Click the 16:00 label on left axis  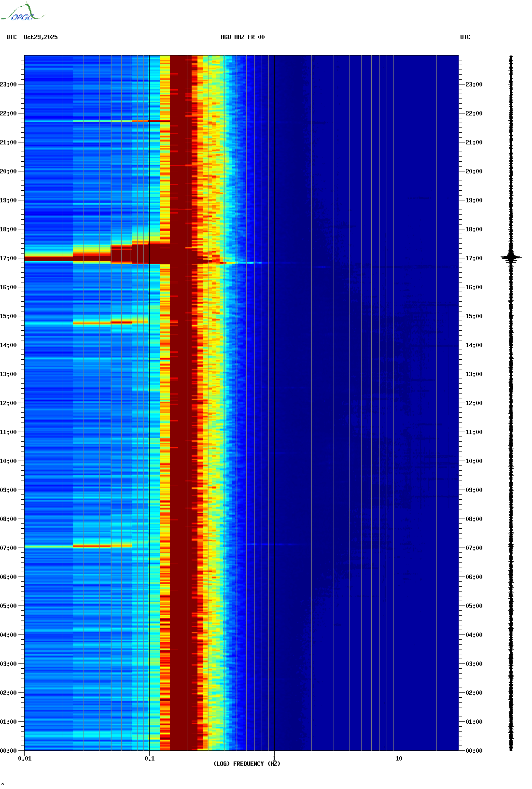tap(8, 287)
